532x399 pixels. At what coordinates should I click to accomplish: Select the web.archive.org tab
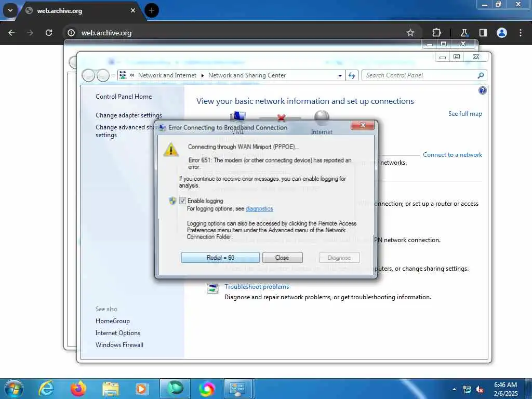coord(81,11)
